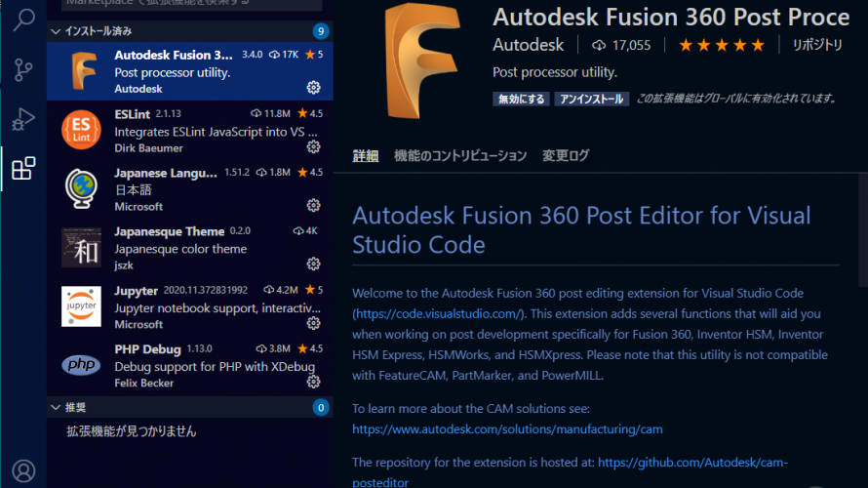Select the PHP Debug extension name

coord(148,349)
